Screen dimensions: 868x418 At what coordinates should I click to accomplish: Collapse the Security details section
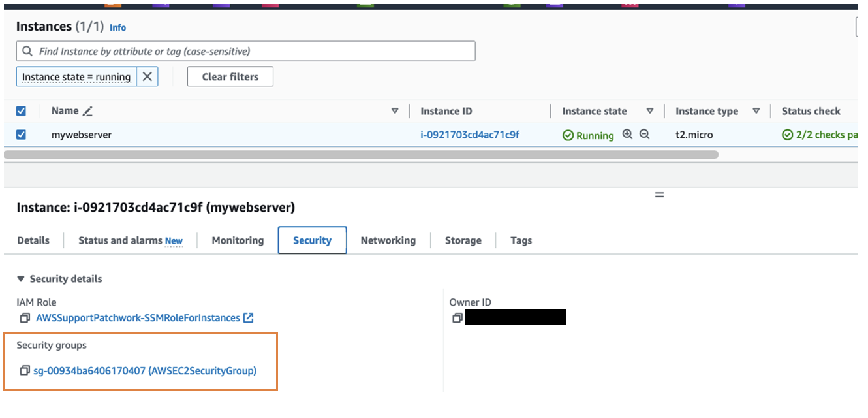pyautogui.click(x=22, y=279)
